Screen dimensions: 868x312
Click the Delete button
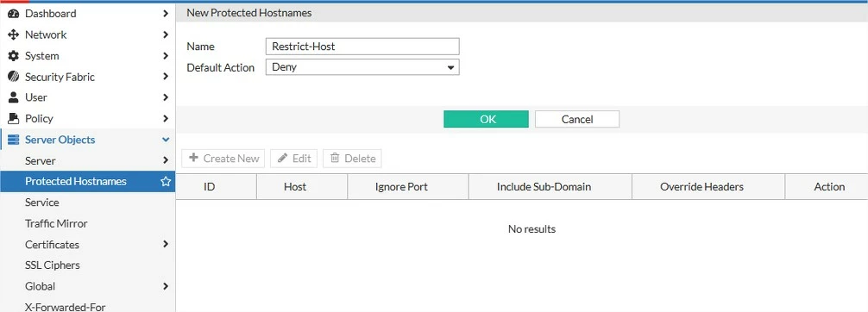352,159
